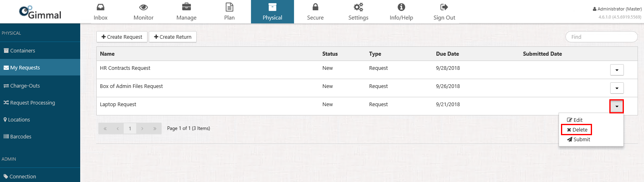Open the Secure padlock icon
The height and width of the screenshot is (182, 644).
tap(315, 7)
